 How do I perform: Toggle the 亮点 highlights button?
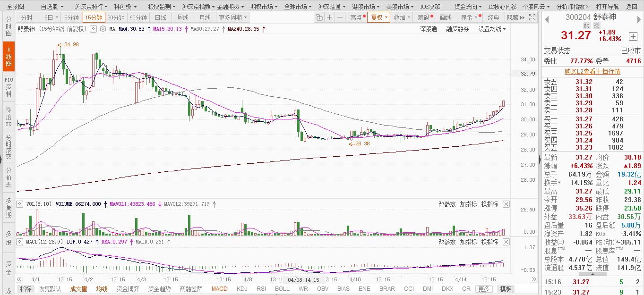[357, 17]
